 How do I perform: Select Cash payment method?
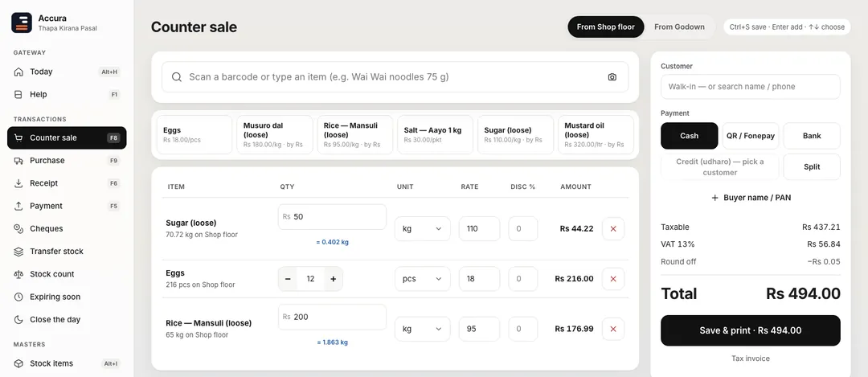(x=690, y=136)
